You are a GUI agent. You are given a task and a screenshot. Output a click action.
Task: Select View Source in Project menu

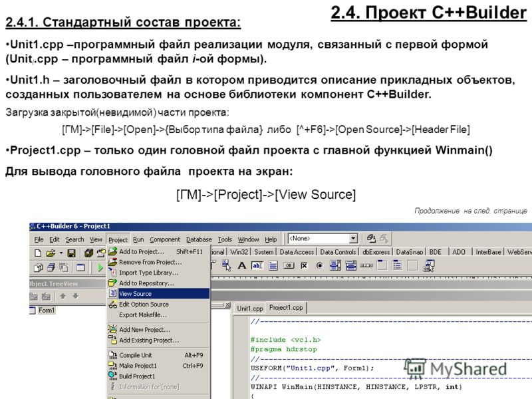(x=158, y=294)
